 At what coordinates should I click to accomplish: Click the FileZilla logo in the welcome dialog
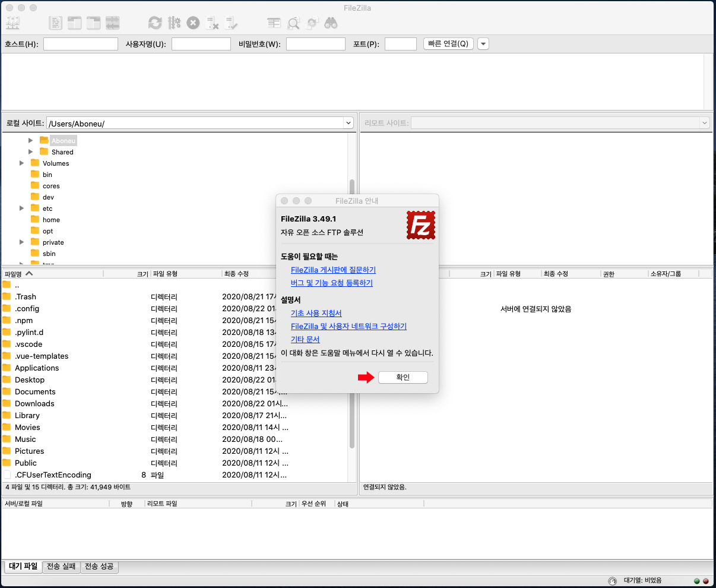click(421, 225)
